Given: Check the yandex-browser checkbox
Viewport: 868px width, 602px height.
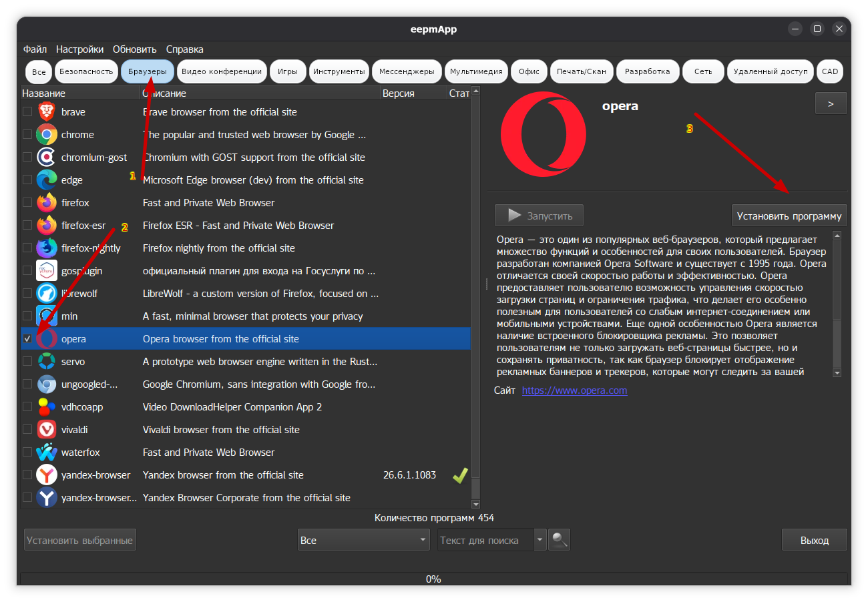Looking at the screenshot, I should [x=27, y=475].
